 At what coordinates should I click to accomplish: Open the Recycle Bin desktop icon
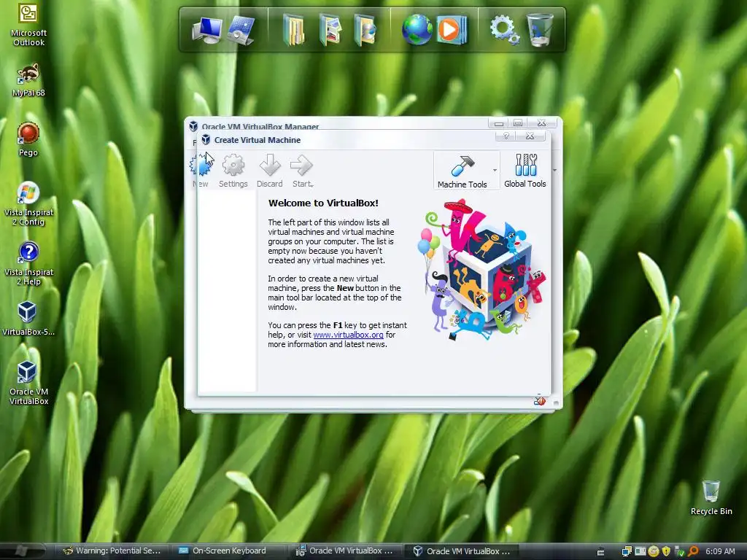pos(711,497)
